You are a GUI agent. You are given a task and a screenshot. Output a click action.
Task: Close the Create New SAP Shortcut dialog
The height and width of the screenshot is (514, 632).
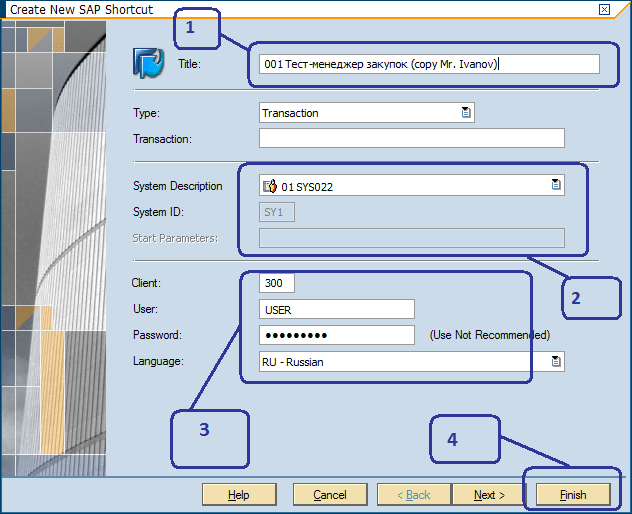[604, 9]
